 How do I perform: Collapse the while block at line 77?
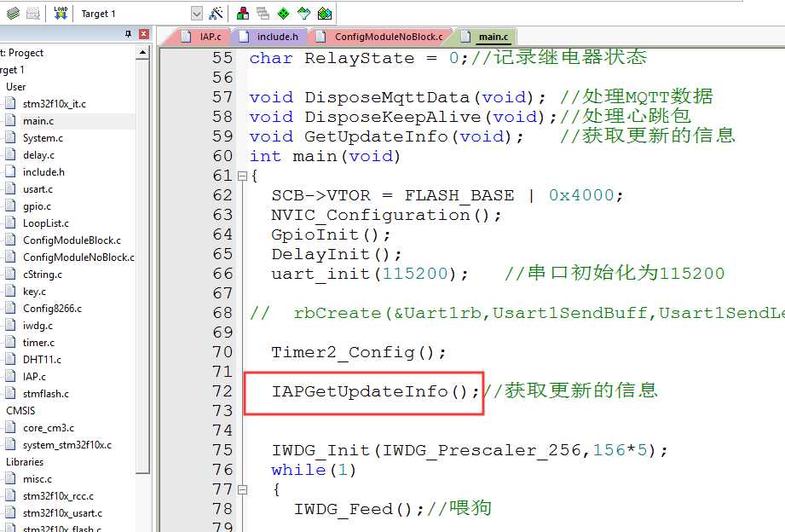(242, 489)
